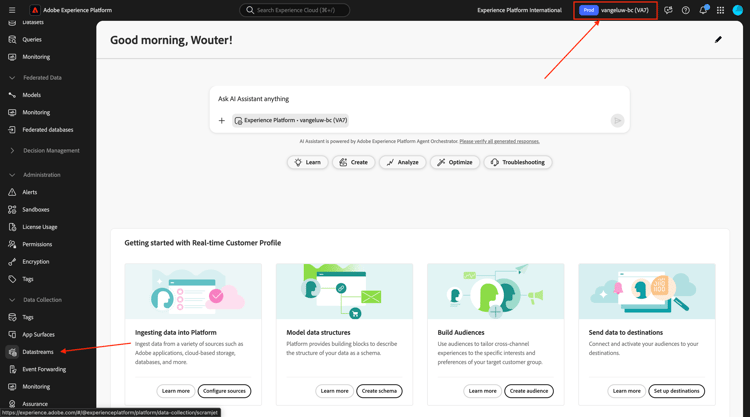Open the help question mark icon
Screen dimensions: 750x417
click(685, 10)
